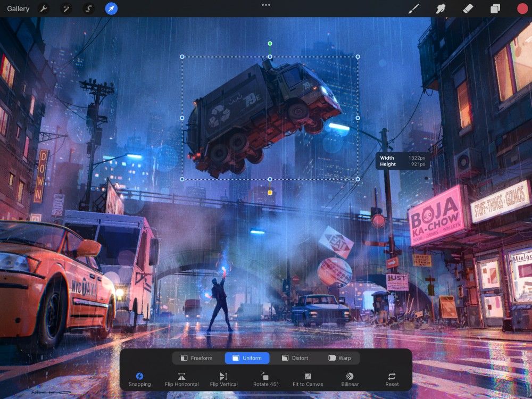Fit the truck selection to canvas
532x399 pixels.
coord(307,380)
